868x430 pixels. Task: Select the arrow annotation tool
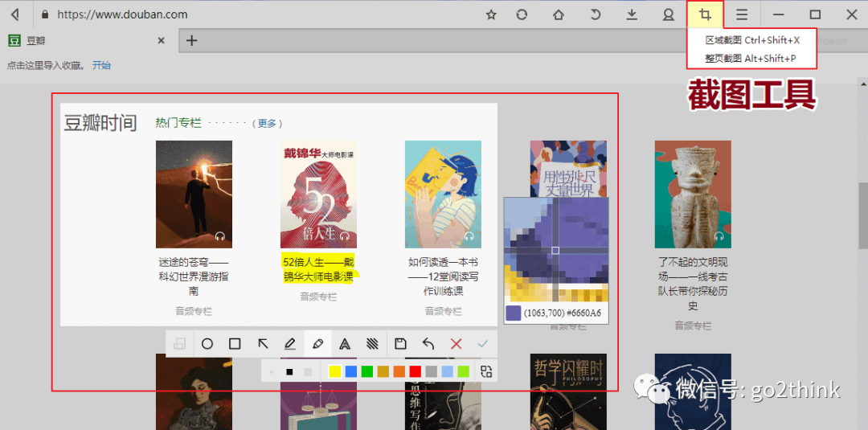[x=263, y=344]
